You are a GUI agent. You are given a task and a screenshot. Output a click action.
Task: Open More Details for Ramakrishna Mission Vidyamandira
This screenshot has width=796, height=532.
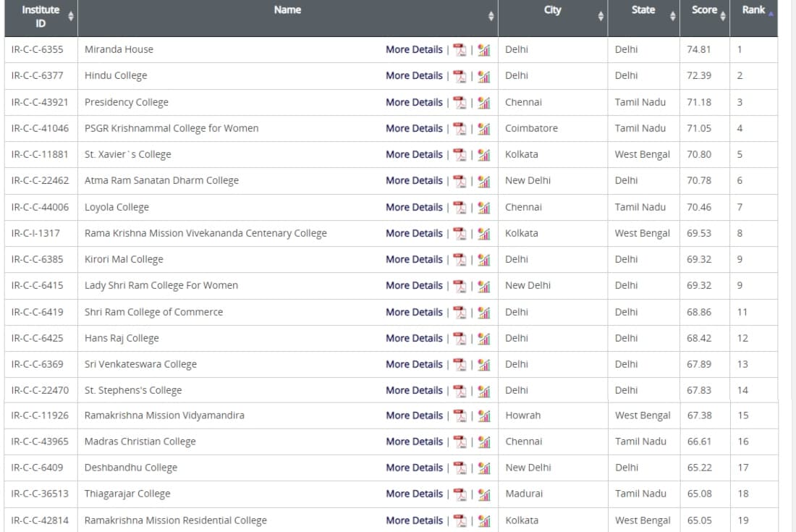[x=414, y=415]
